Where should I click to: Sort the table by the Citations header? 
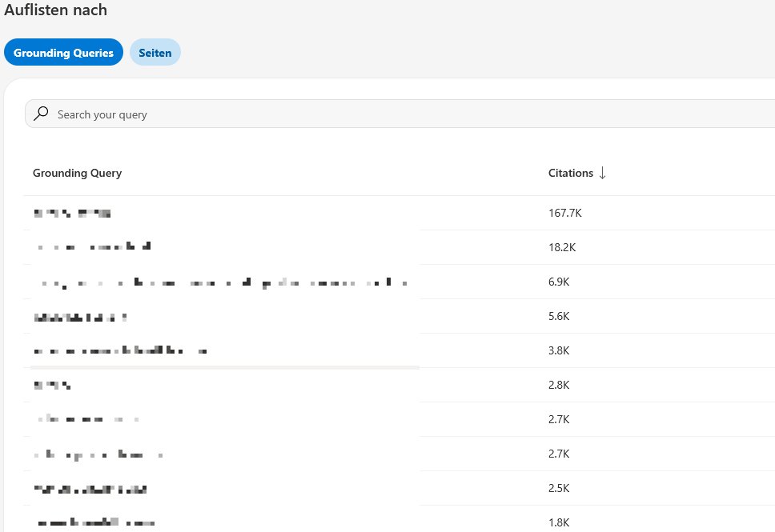570,173
